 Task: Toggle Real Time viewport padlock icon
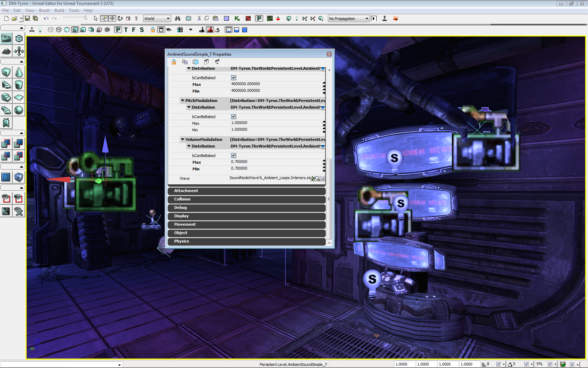coord(153,30)
